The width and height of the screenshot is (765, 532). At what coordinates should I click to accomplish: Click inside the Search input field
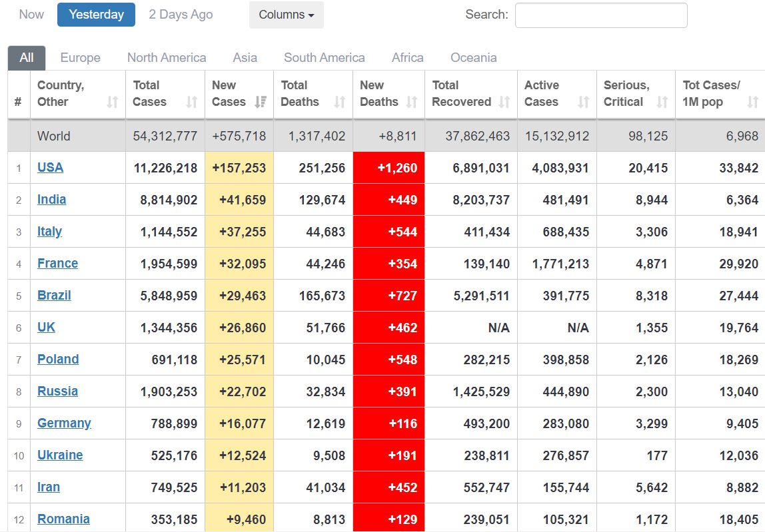coord(600,15)
